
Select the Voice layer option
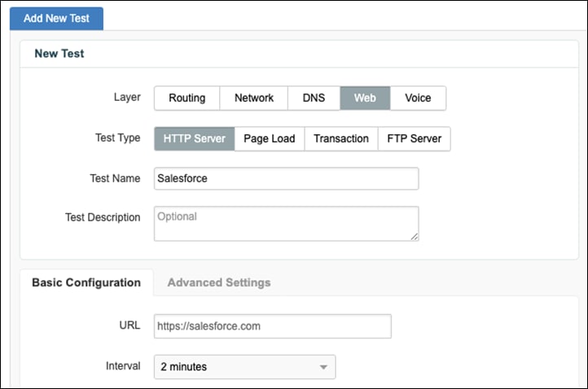tap(418, 98)
